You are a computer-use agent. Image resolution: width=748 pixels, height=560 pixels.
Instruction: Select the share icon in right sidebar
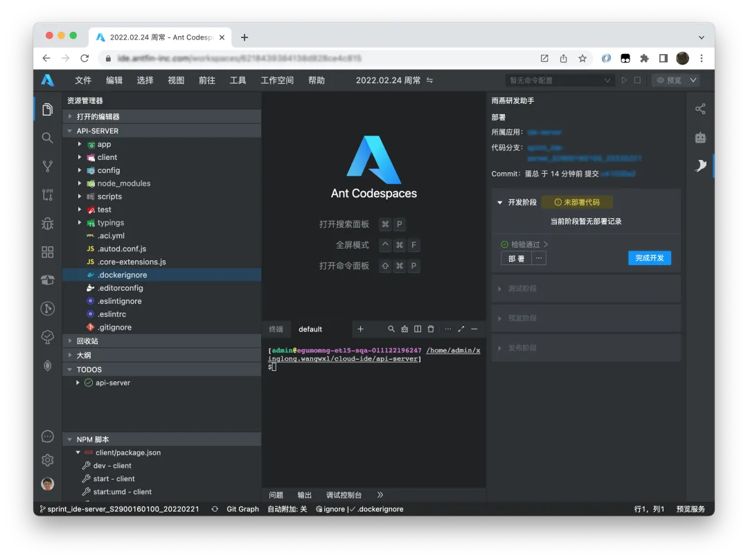tap(700, 109)
